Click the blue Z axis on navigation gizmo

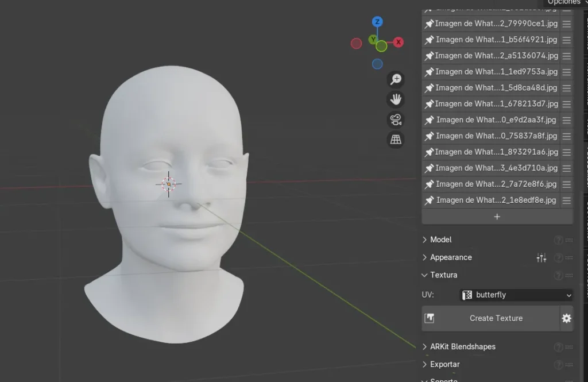tap(377, 22)
